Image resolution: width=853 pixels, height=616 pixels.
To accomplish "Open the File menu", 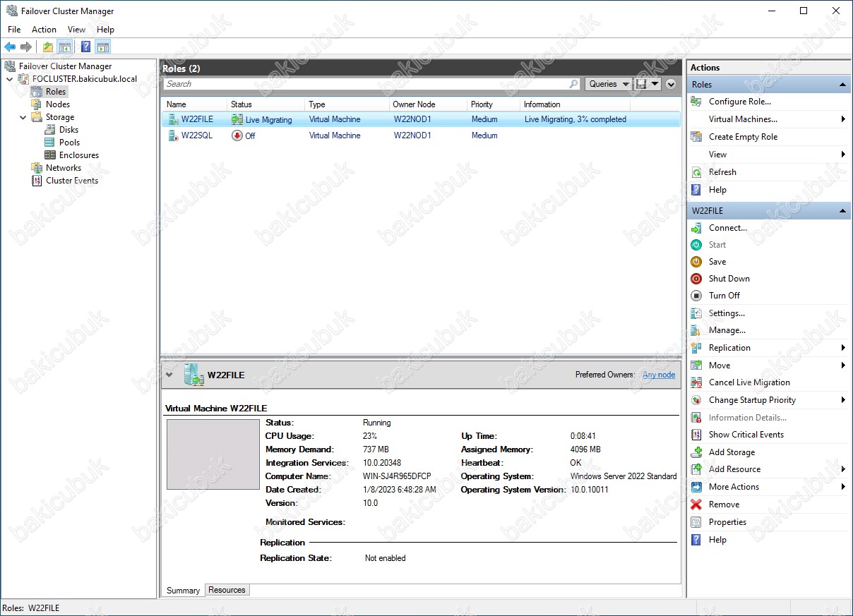I will 14,30.
